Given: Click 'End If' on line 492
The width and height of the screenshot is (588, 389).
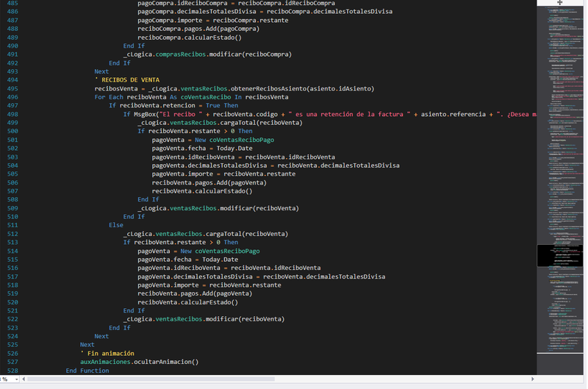Looking at the screenshot, I should click(x=120, y=63).
